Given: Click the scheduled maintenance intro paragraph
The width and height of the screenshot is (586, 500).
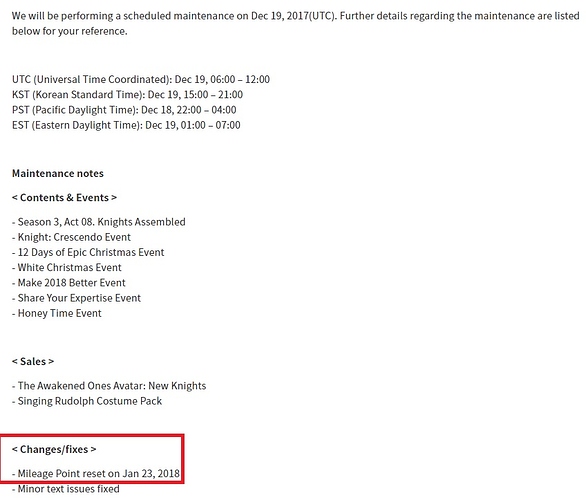Looking at the screenshot, I should click(x=296, y=24).
